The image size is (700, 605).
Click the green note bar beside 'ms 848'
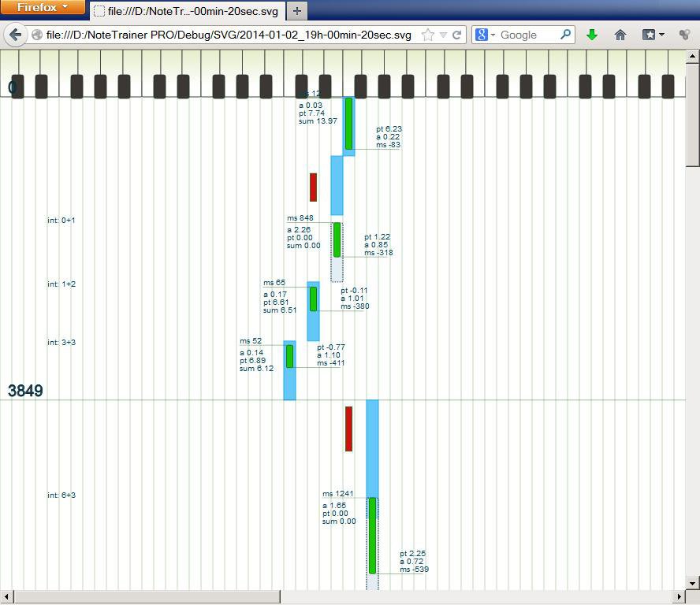pyautogui.click(x=337, y=240)
